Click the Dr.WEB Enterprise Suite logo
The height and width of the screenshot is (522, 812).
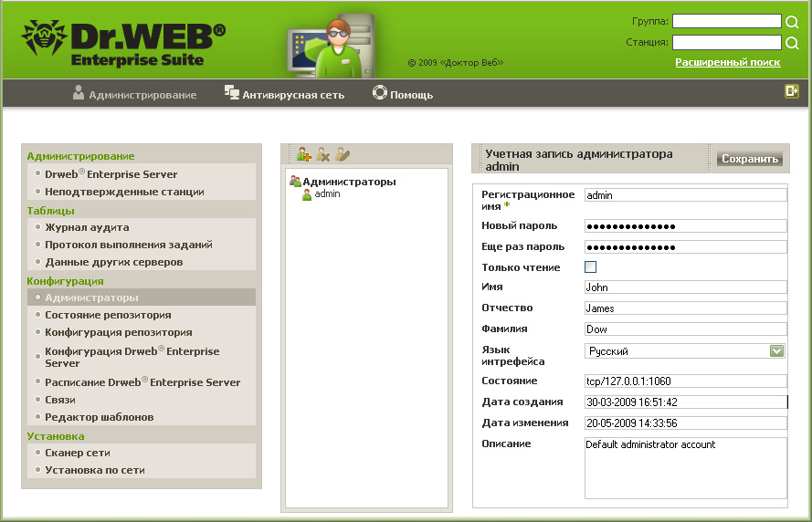coord(123,44)
